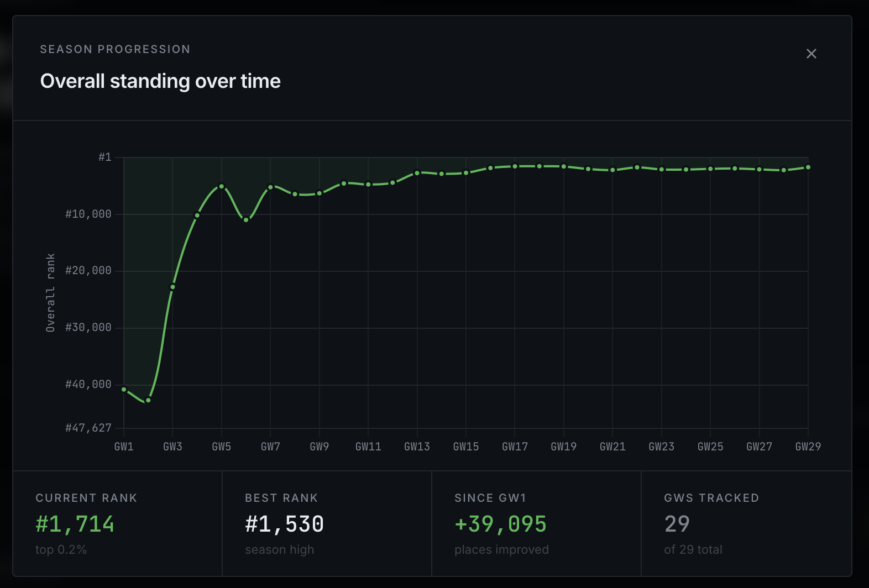
Task: Pick the final data point at GW29
Action: tap(808, 167)
